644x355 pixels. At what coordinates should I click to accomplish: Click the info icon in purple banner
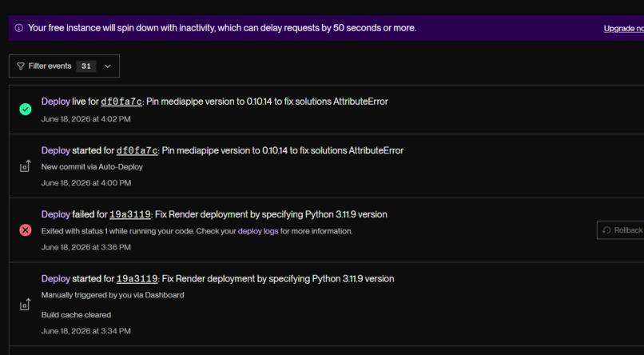coord(19,28)
